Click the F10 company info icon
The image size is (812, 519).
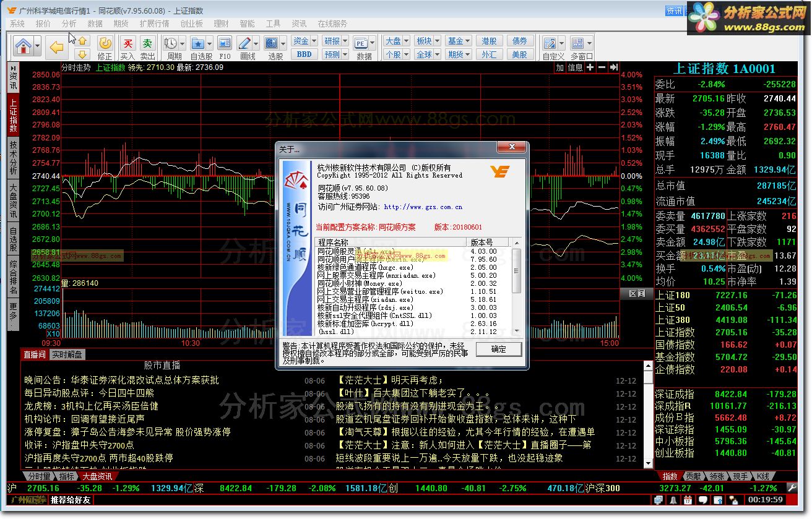pos(225,43)
